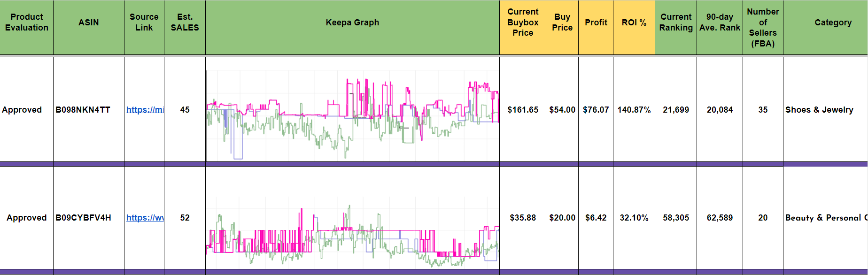Select the ASIN cell B09CYBFV4H
Screen dimensions: 868x275
[x=84, y=218]
